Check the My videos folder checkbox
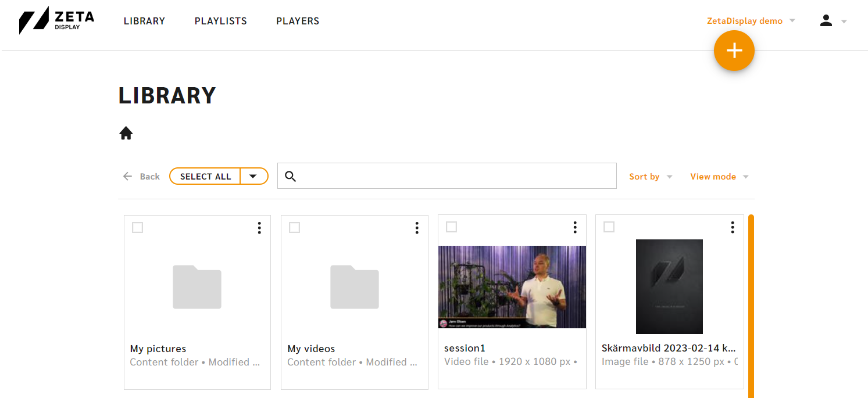Screen dimensions: 868x398 coord(295,228)
